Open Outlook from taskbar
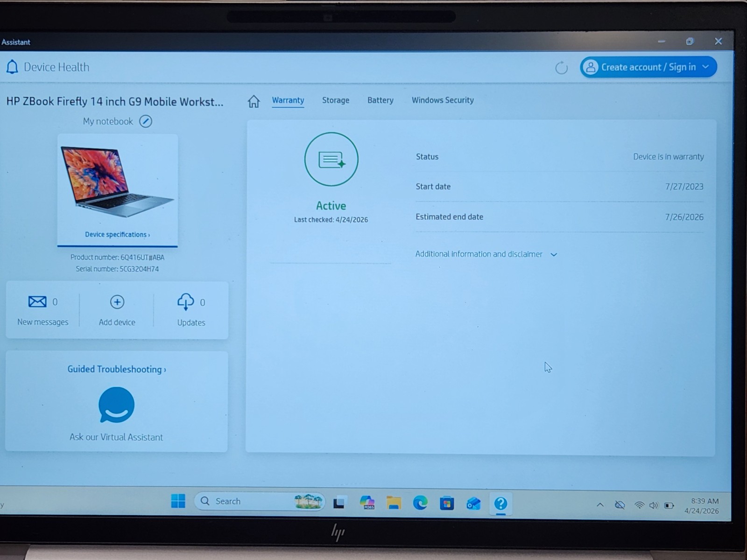 tap(473, 504)
